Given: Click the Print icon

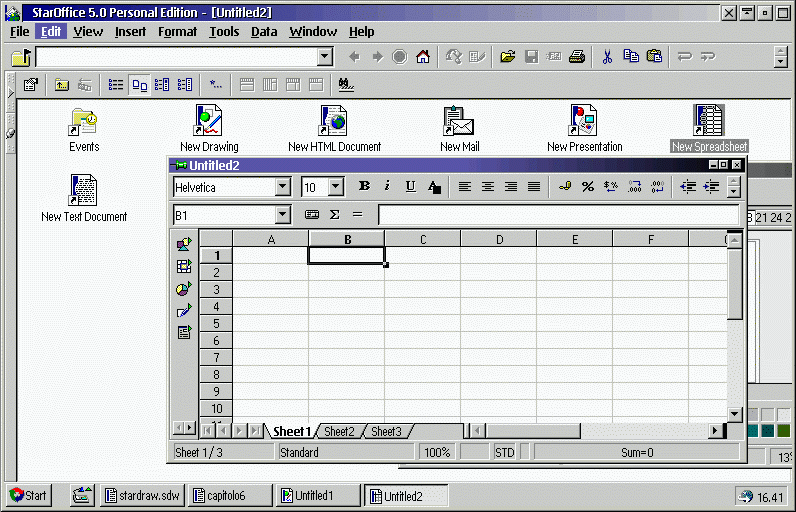Looking at the screenshot, I should 577,57.
